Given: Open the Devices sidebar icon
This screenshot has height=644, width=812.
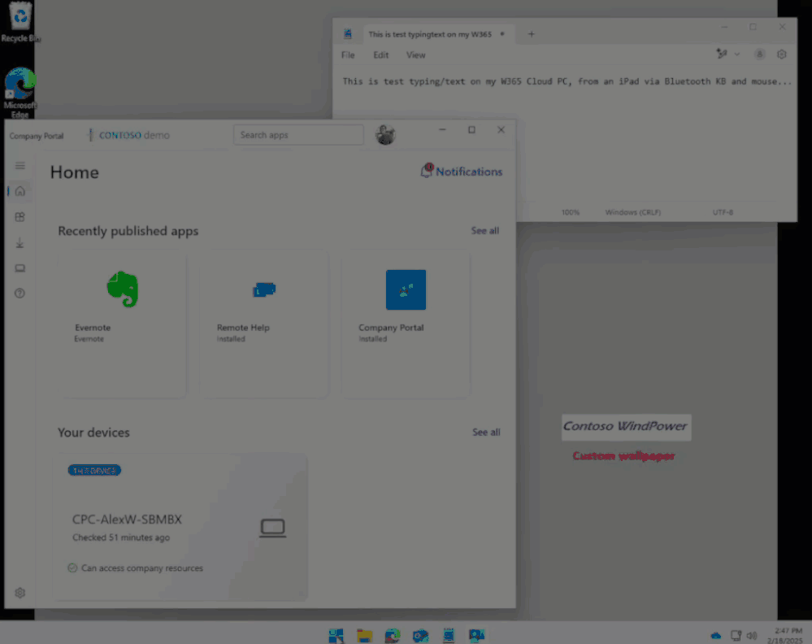Looking at the screenshot, I should [x=20, y=268].
